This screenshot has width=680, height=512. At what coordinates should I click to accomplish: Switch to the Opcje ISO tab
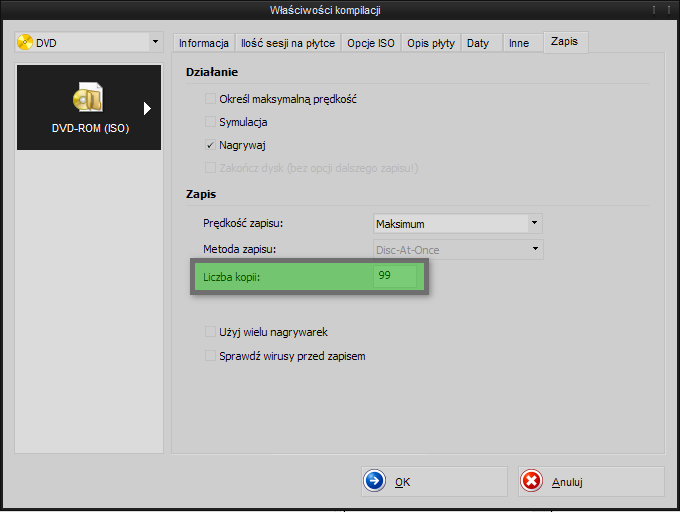(371, 43)
